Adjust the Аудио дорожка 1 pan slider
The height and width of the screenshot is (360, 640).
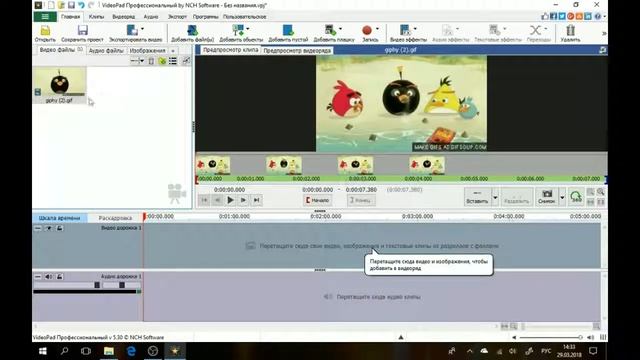click(122, 285)
